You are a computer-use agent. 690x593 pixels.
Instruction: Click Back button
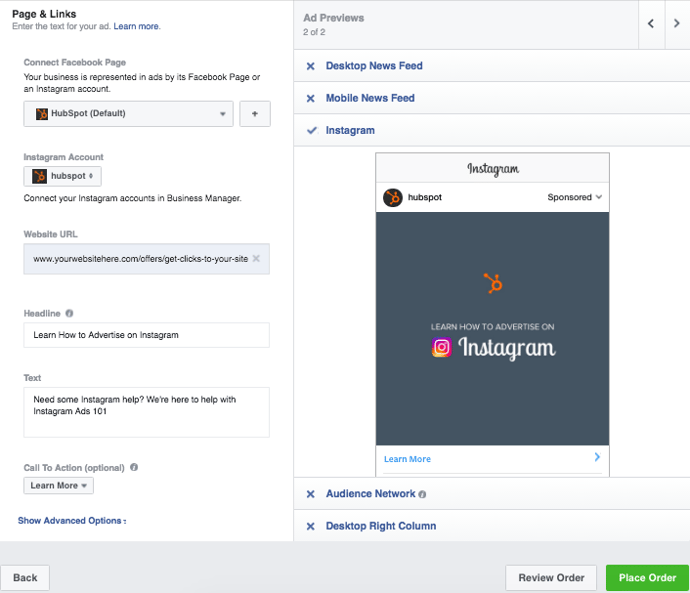pos(25,578)
